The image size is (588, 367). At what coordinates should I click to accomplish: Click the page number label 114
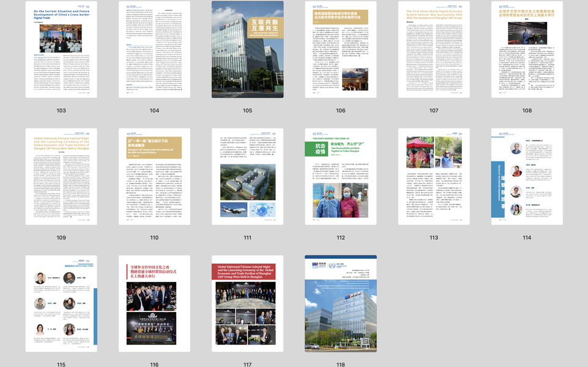pos(527,238)
